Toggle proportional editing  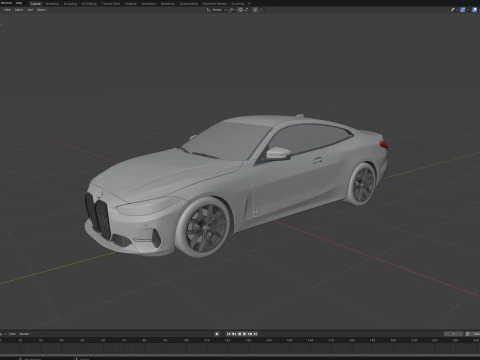tap(256, 10)
